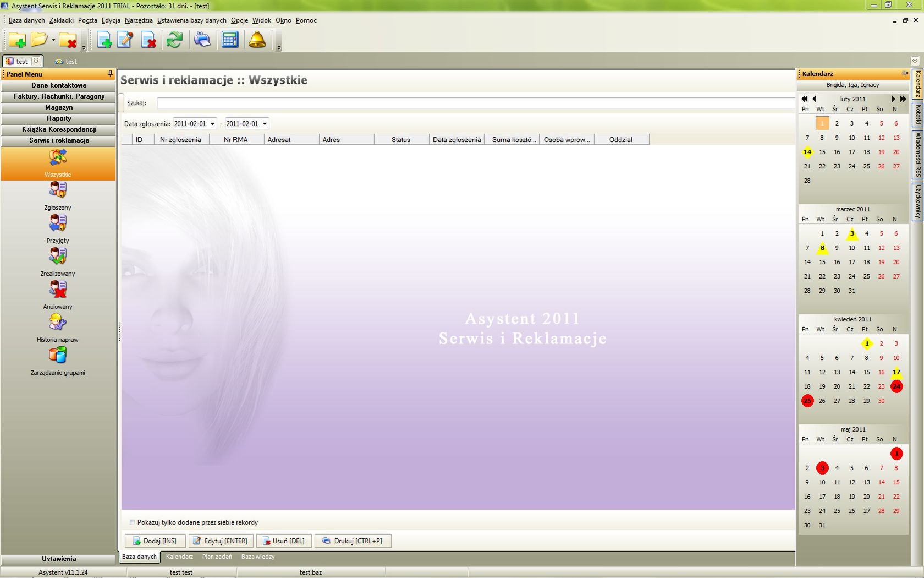Click the new database toolbar icon
924x578 pixels.
click(x=17, y=40)
